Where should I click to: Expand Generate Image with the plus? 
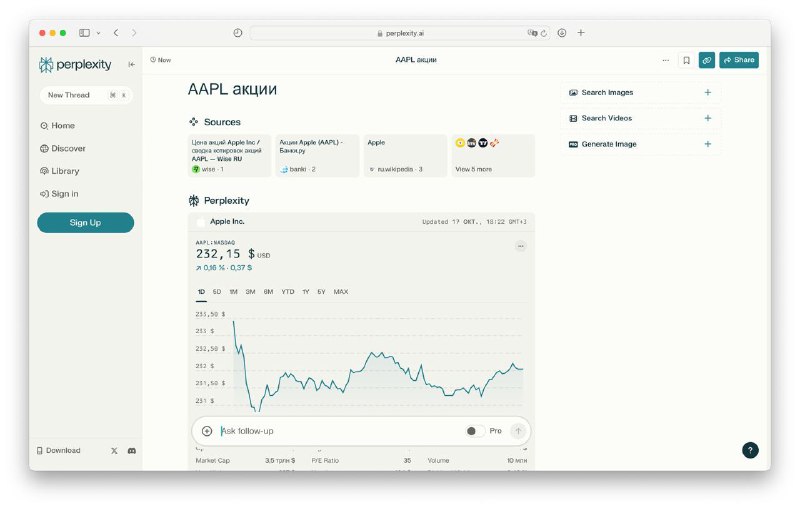pyautogui.click(x=708, y=144)
